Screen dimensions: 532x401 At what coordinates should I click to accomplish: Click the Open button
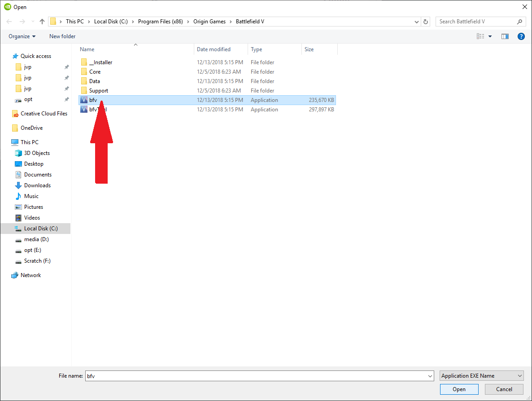pyautogui.click(x=459, y=389)
